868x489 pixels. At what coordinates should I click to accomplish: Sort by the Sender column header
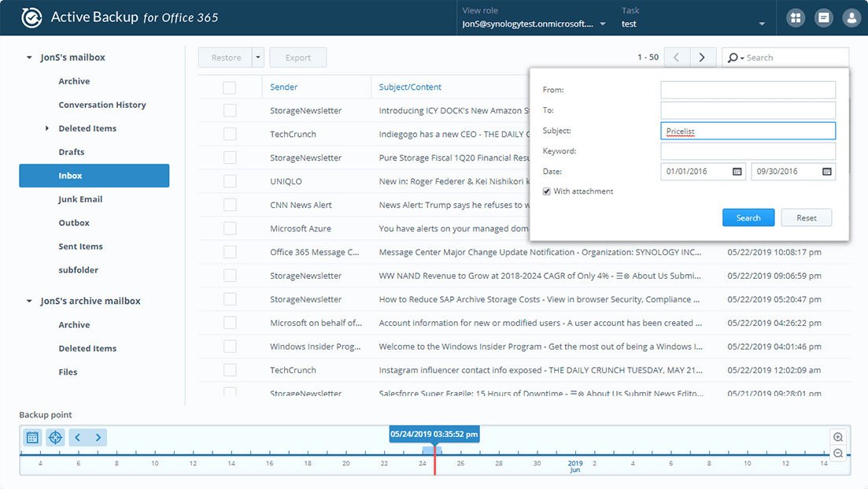284,87
